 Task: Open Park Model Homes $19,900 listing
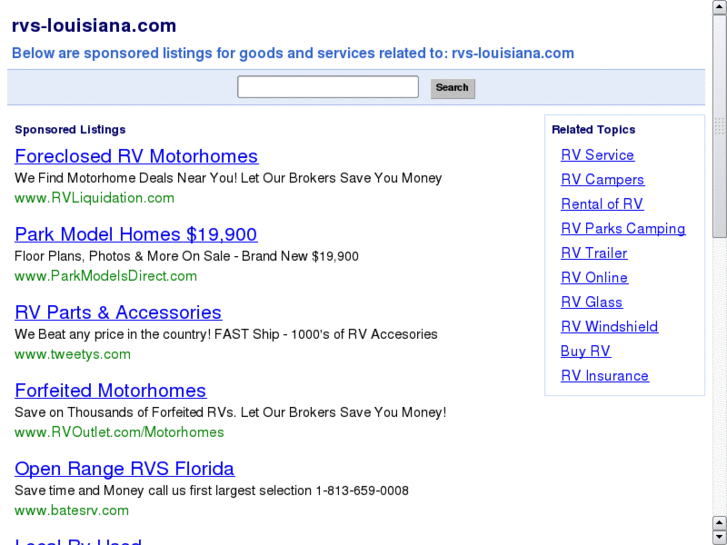136,234
